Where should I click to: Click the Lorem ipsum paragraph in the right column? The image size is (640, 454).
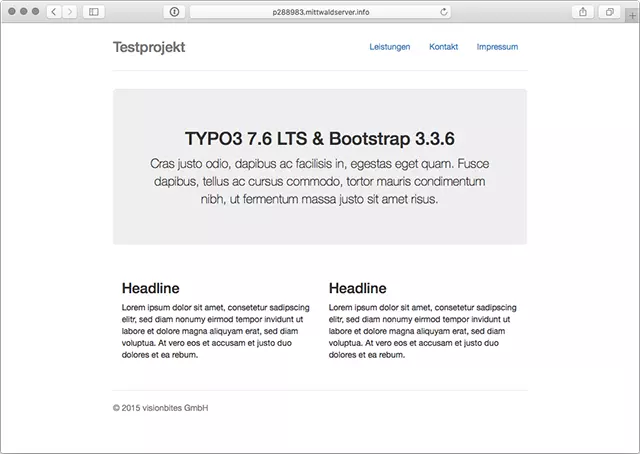click(422, 331)
